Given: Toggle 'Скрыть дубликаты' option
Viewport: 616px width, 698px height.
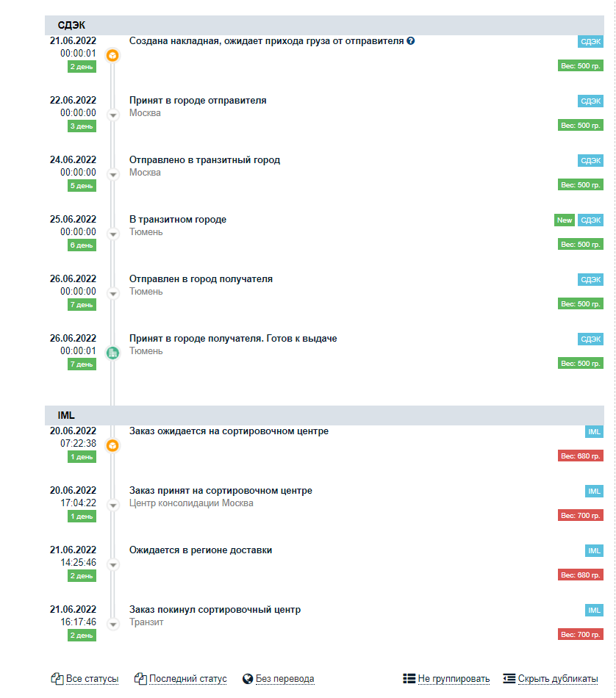Looking at the screenshot, I should coord(558,679).
